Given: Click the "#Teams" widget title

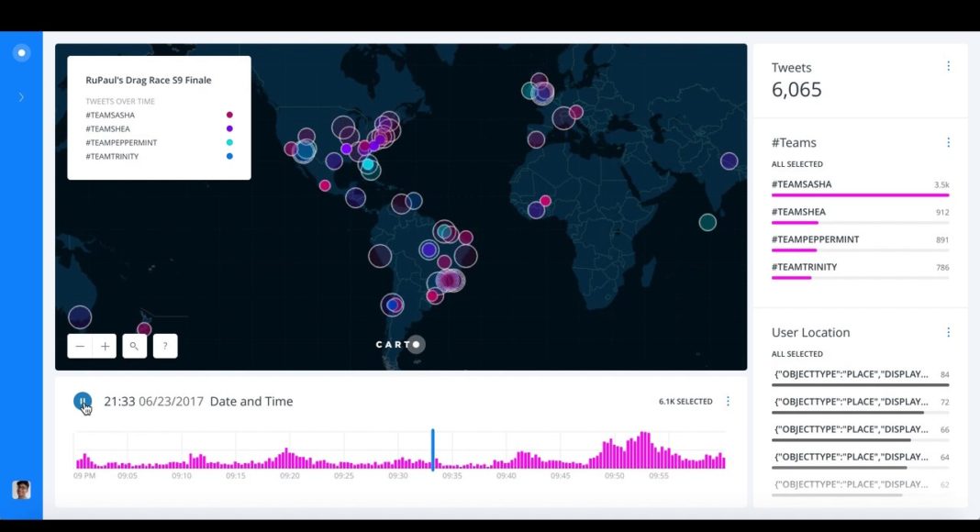Looking at the screenshot, I should tap(794, 142).
